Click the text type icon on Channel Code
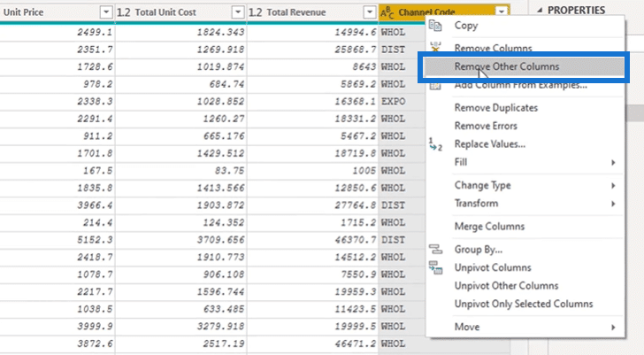 387,12
